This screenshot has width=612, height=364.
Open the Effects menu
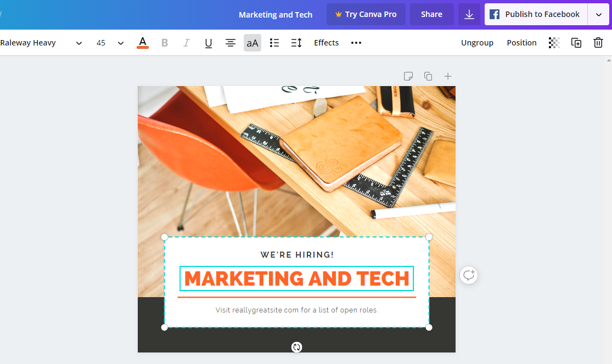click(326, 43)
